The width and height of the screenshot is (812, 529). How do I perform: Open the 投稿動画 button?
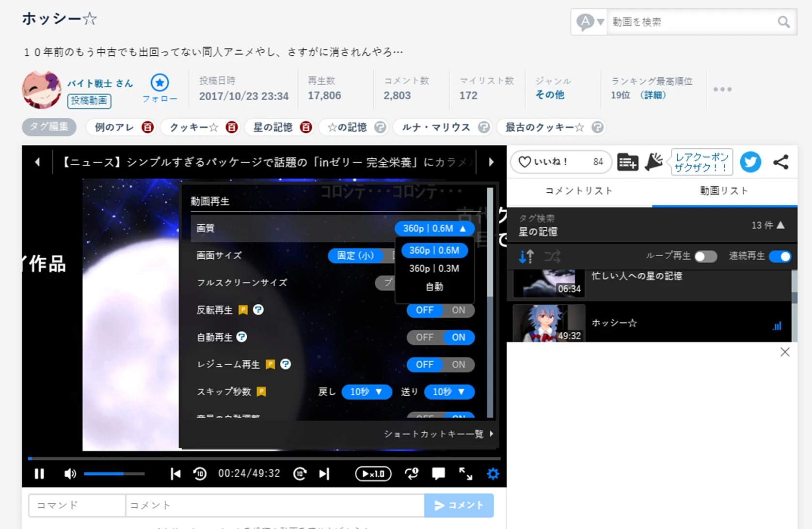point(89,101)
